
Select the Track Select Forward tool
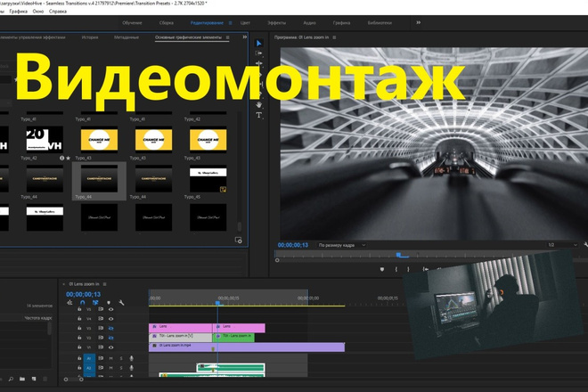coord(258,53)
